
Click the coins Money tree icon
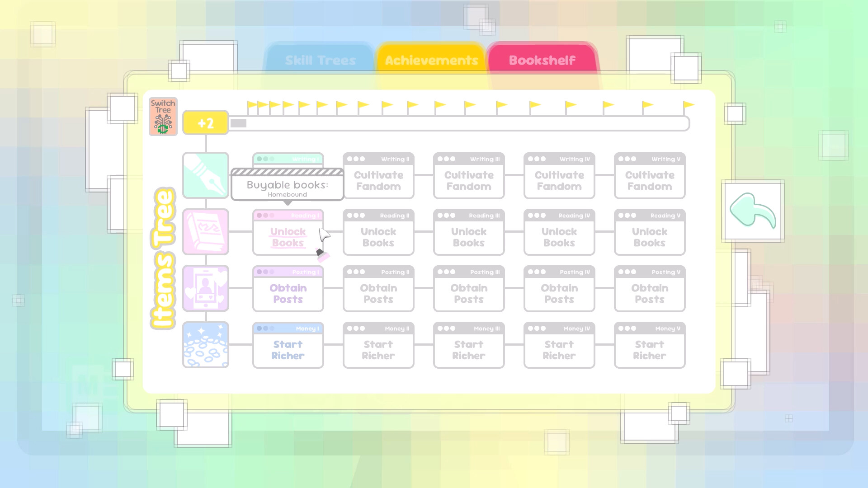pos(206,345)
